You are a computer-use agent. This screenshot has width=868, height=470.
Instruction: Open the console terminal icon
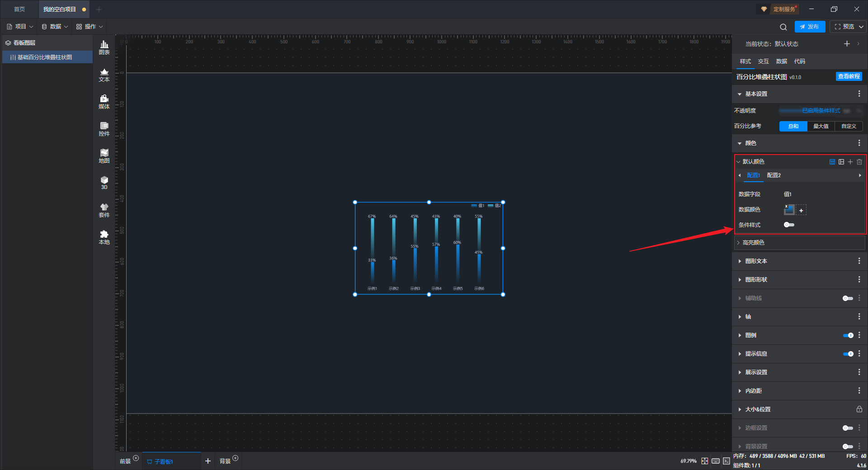click(726, 461)
